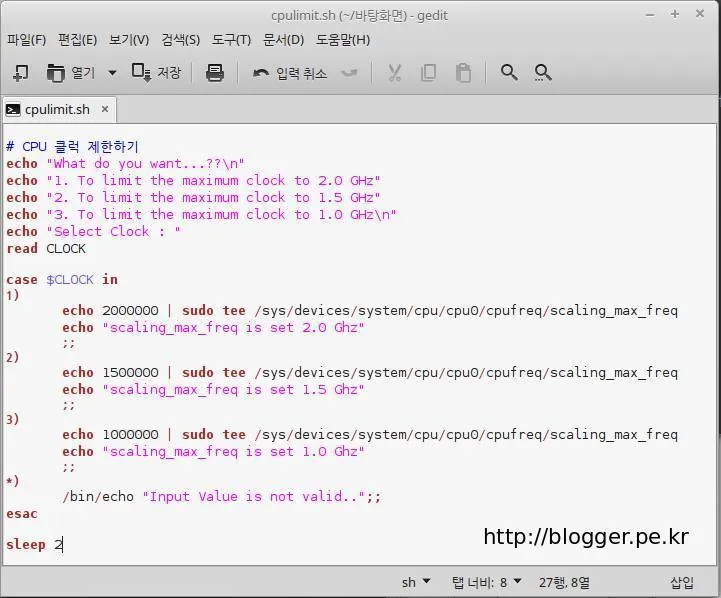Click the '2000000' value in the editor
This screenshot has height=598, width=721.
pyautogui.click(x=130, y=311)
